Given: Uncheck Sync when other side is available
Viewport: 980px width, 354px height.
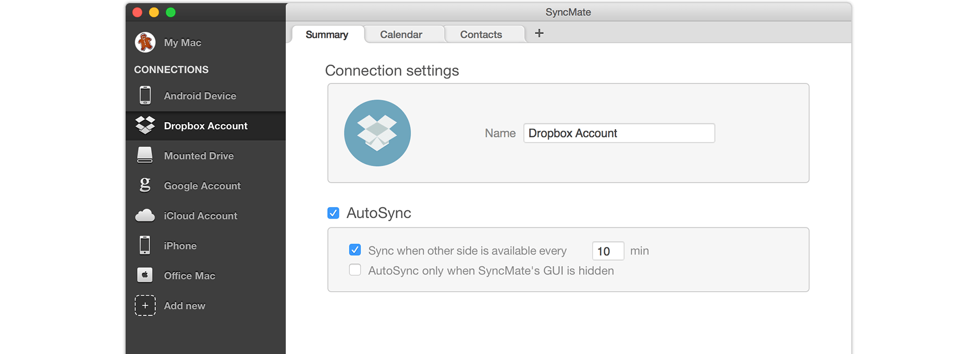Looking at the screenshot, I should tap(355, 250).
